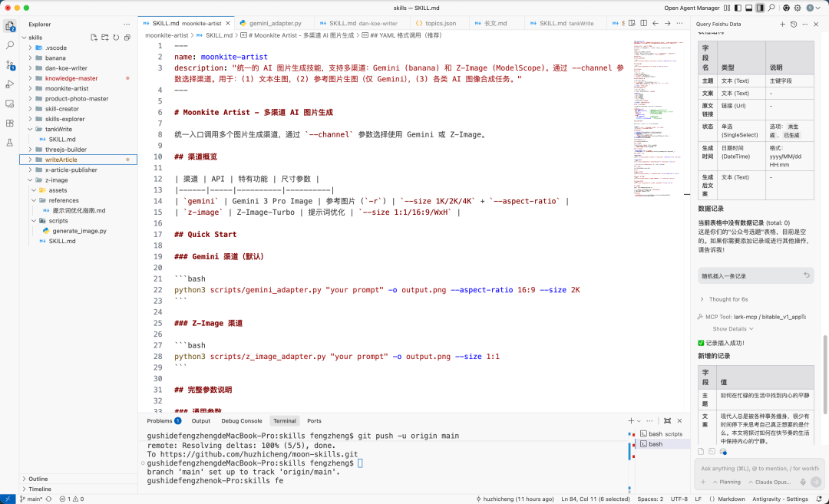The width and height of the screenshot is (829, 504).
Task: Maximize the terminal panel
Action: 667,420
